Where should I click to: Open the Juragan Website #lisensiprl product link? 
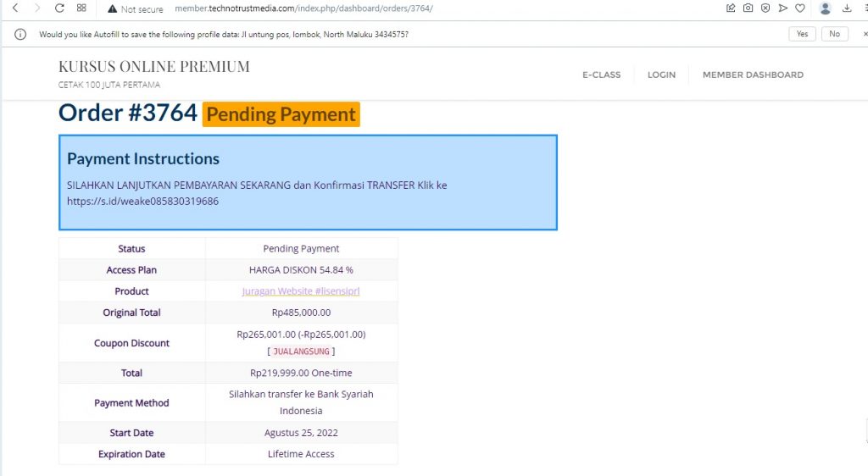click(x=301, y=291)
